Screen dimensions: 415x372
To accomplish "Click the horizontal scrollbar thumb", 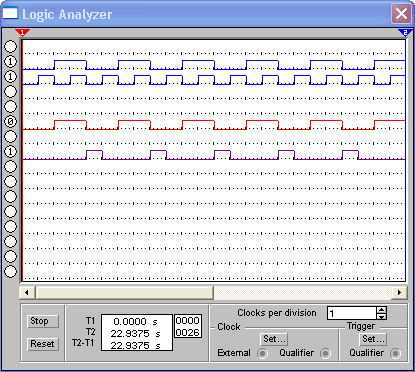I will pos(125,293).
